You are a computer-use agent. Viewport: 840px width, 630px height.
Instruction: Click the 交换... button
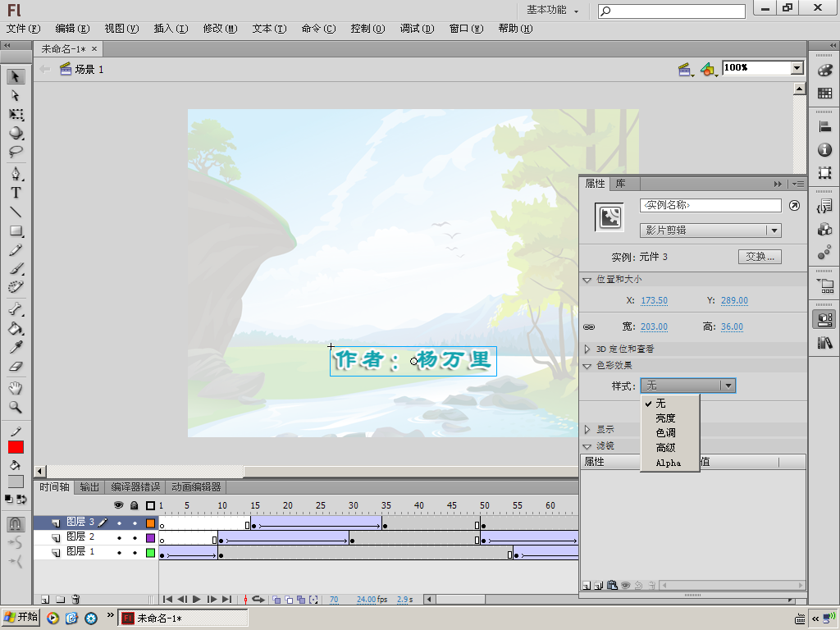click(x=760, y=257)
